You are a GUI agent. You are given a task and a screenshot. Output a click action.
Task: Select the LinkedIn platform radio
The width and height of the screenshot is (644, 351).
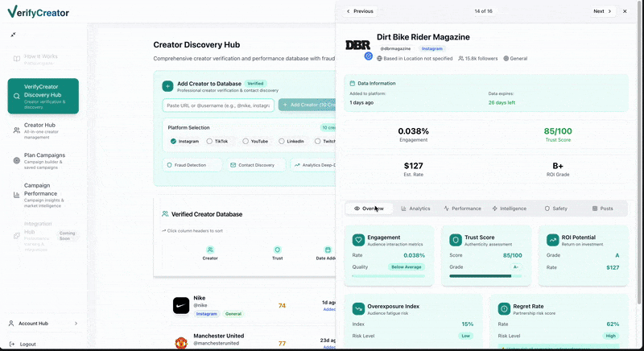[x=281, y=141]
